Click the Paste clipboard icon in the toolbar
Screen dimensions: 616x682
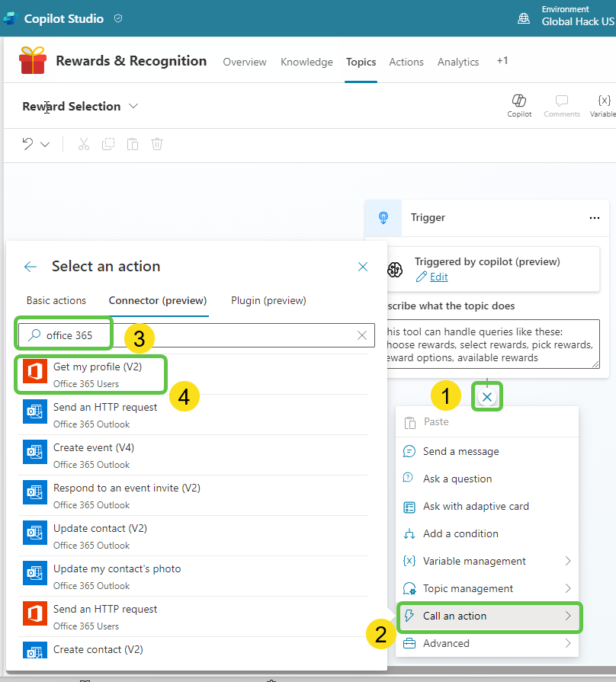132,143
